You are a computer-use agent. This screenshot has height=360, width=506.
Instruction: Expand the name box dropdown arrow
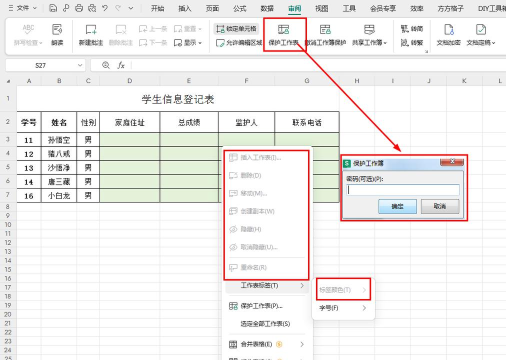pos(80,65)
